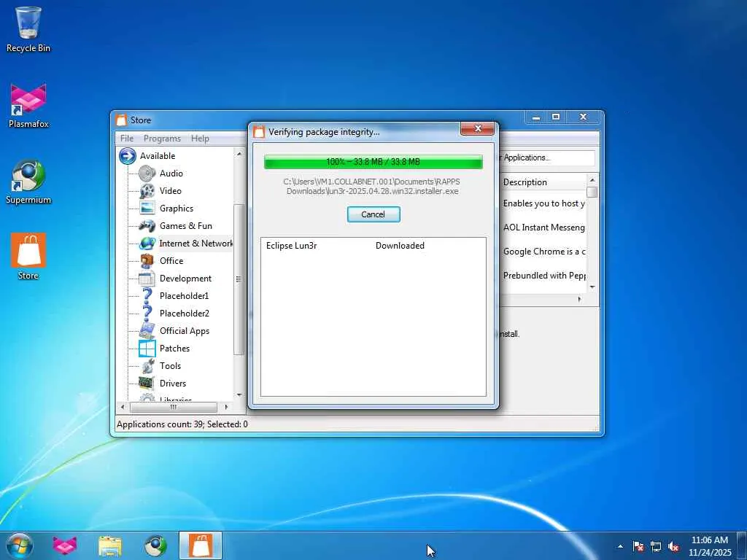Open the Programs menu in Store

coord(162,138)
